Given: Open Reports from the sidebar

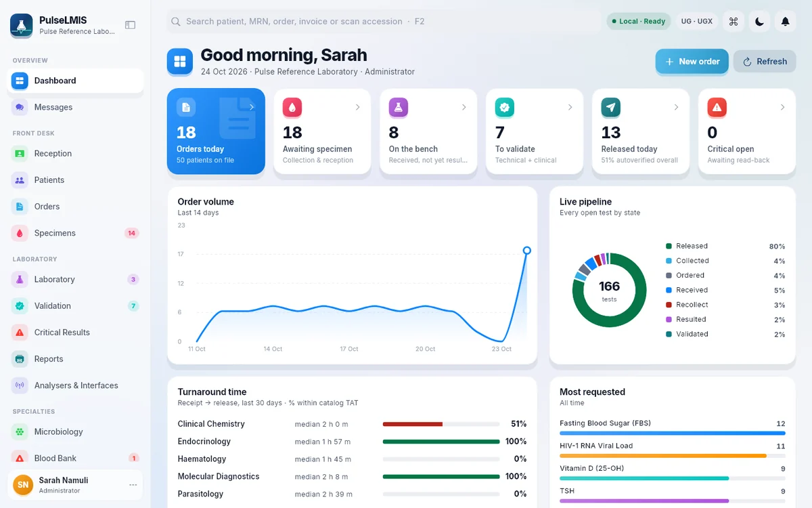Looking at the screenshot, I should click(x=75, y=359).
